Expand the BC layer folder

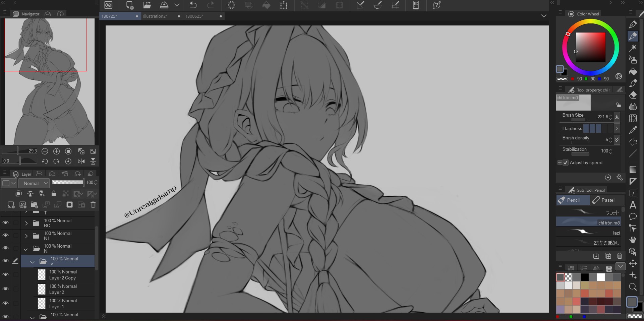[26, 223]
